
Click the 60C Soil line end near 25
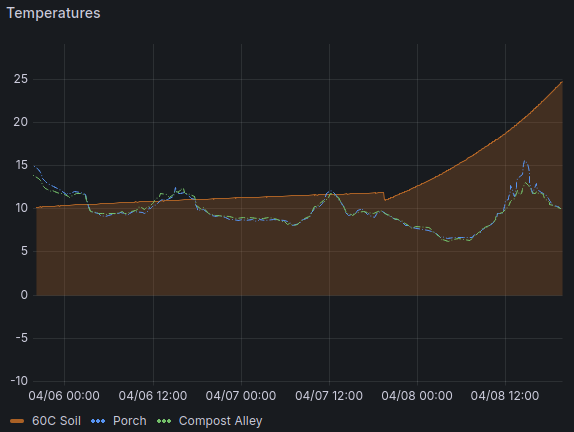[x=562, y=82]
